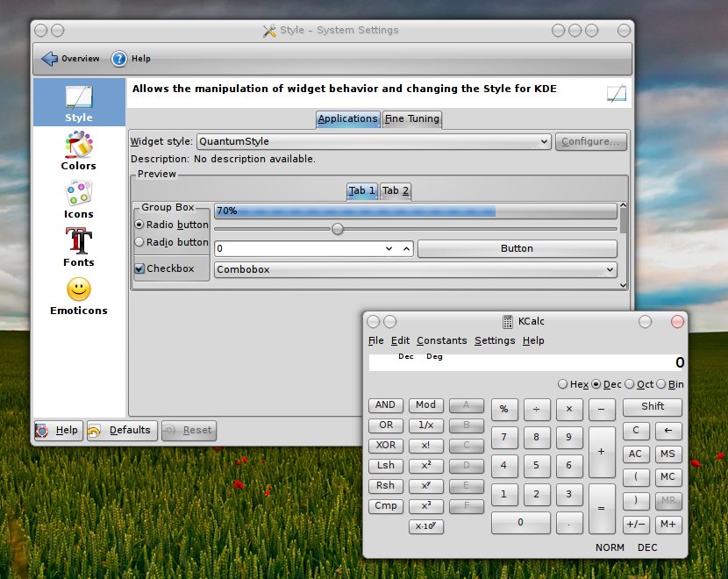Select Tab 2 in the preview
Screen dimensions: 728x579
(396, 191)
